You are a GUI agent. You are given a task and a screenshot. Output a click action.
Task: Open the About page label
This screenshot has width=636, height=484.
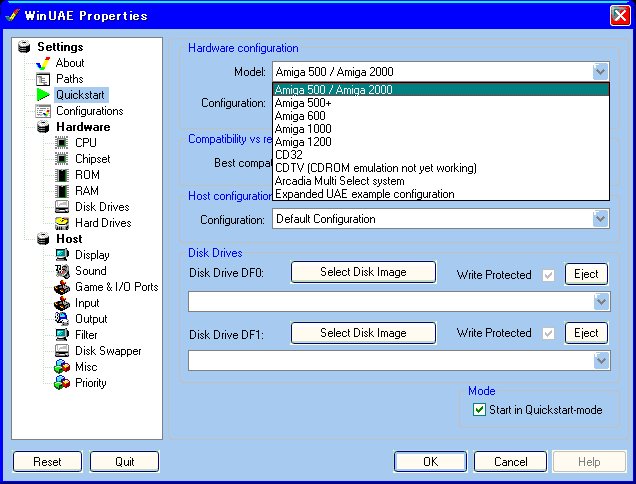click(70, 63)
